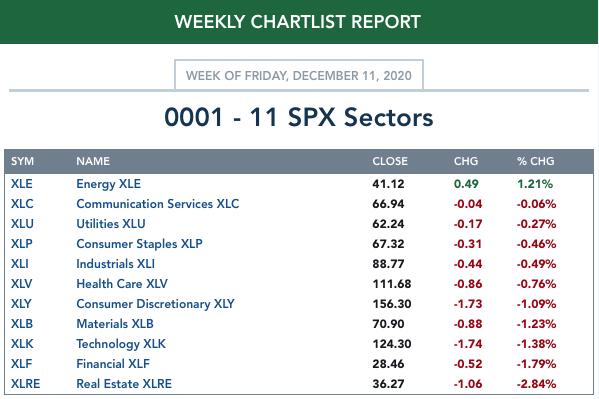Click the % CHG column header
This screenshot has height=399, width=599.
[536, 161]
